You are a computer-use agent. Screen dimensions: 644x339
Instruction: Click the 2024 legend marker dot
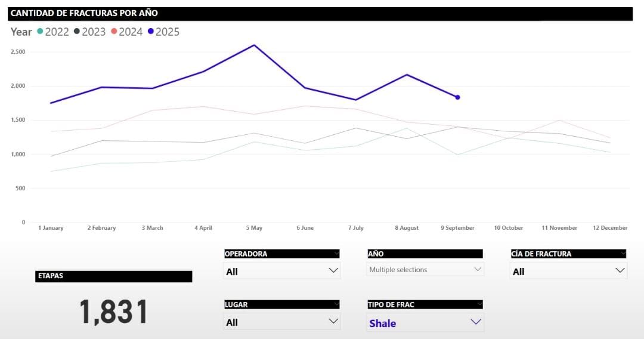click(114, 32)
